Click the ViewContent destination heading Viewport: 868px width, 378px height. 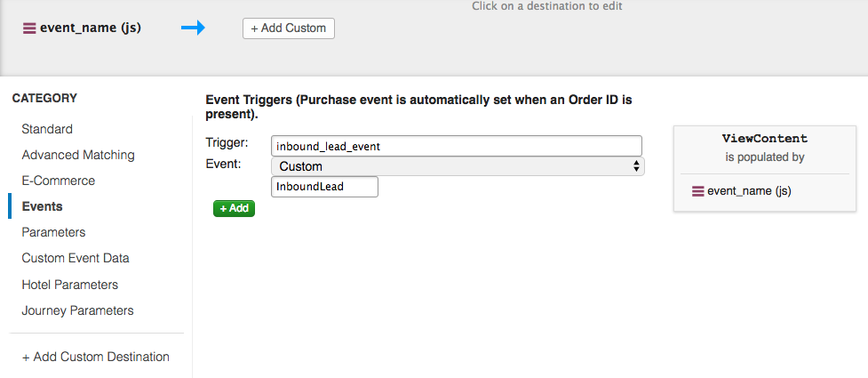click(765, 139)
